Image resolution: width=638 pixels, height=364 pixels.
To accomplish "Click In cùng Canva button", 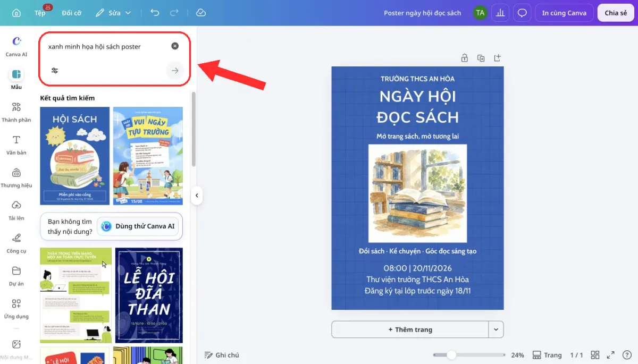I will (564, 13).
